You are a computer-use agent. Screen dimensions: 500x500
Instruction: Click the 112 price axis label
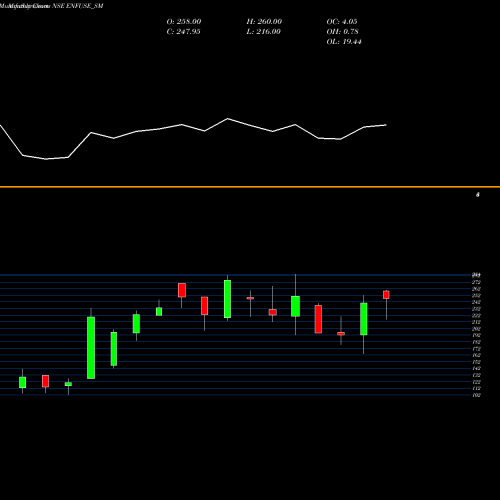pyautogui.click(x=476, y=388)
